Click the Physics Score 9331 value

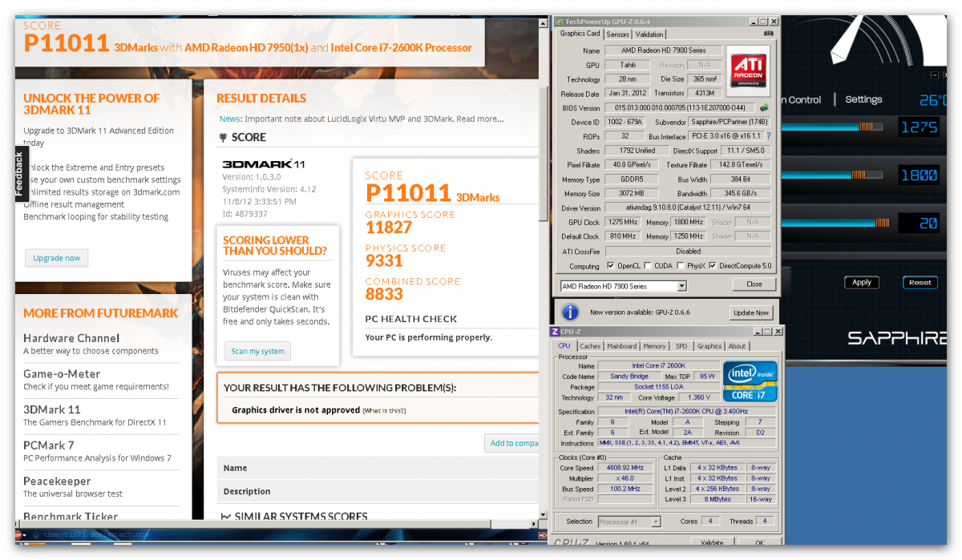click(384, 260)
